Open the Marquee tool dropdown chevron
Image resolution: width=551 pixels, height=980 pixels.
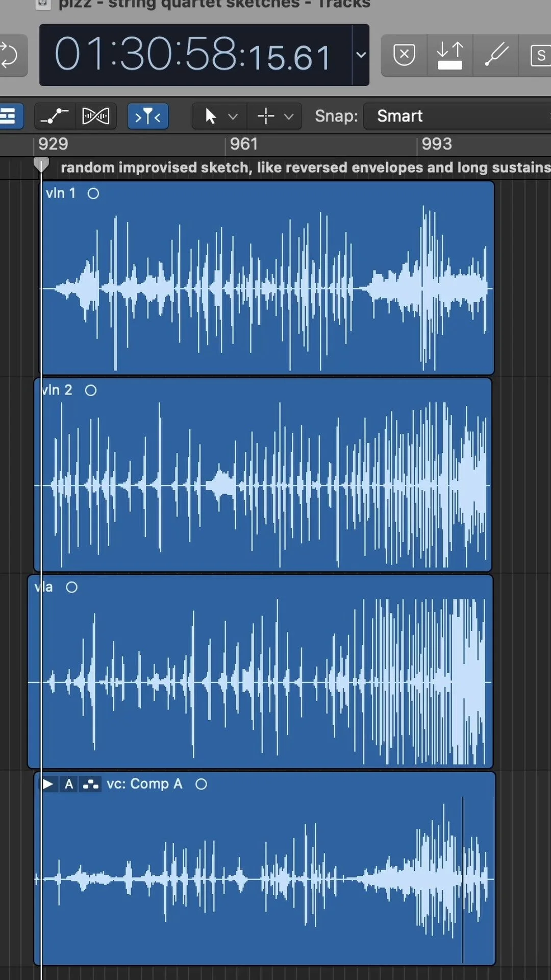click(289, 117)
